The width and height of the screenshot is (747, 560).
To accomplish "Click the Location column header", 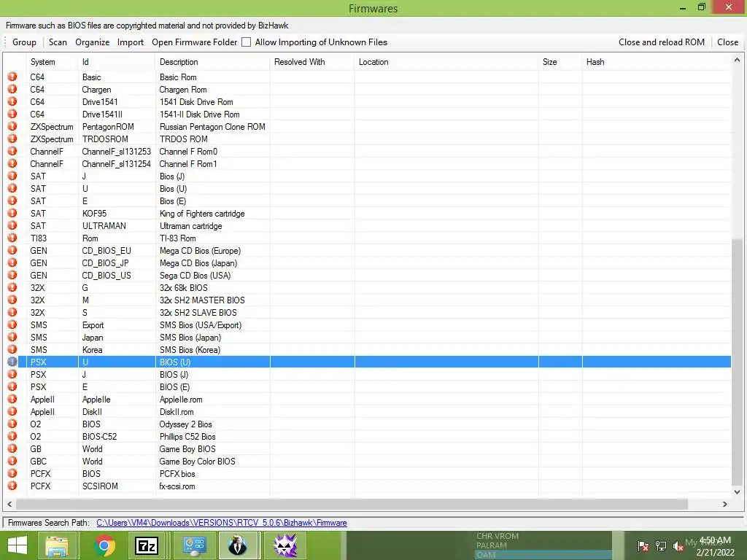I will click(x=446, y=62).
